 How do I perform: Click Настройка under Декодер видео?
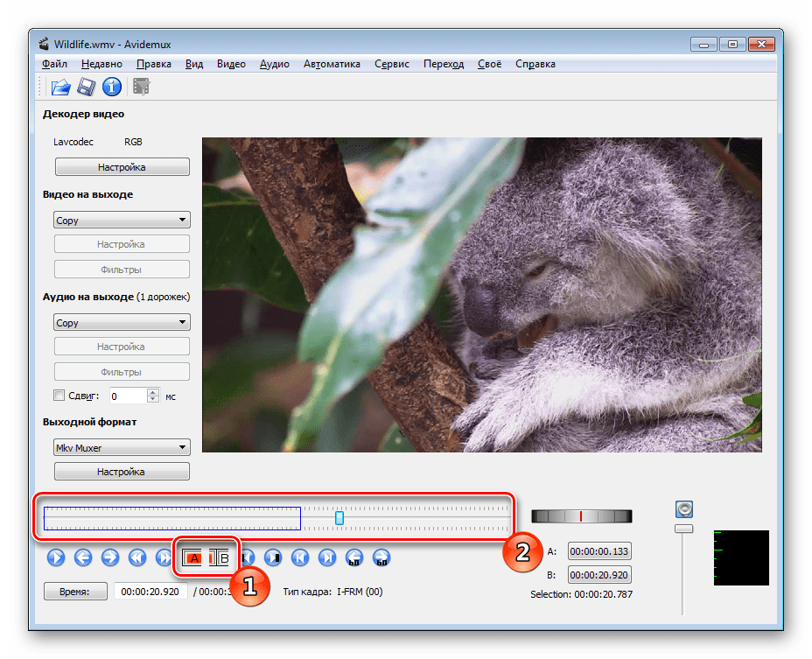122,167
